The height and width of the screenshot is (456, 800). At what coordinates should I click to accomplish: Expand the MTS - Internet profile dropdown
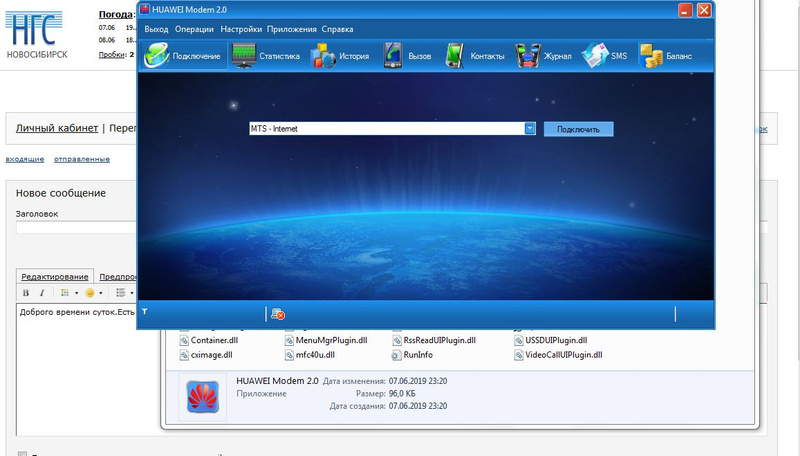pyautogui.click(x=530, y=129)
